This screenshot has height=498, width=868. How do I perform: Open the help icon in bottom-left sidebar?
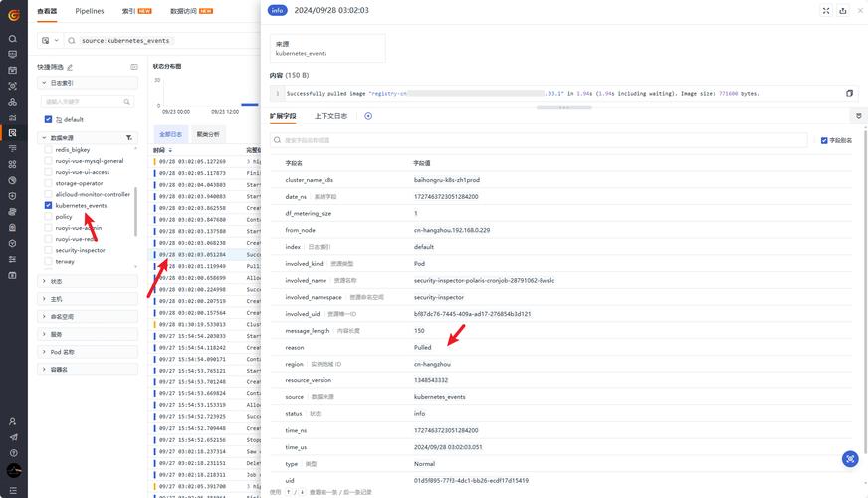pos(12,452)
